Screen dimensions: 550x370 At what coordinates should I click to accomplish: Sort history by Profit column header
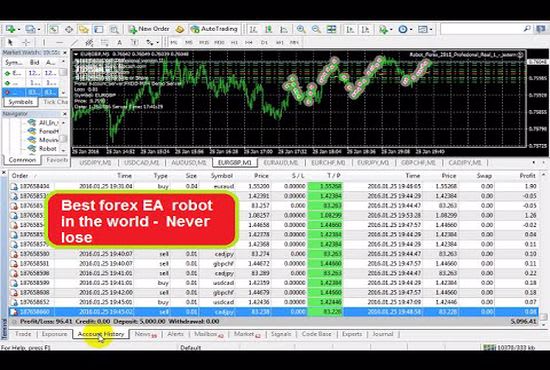(527, 176)
